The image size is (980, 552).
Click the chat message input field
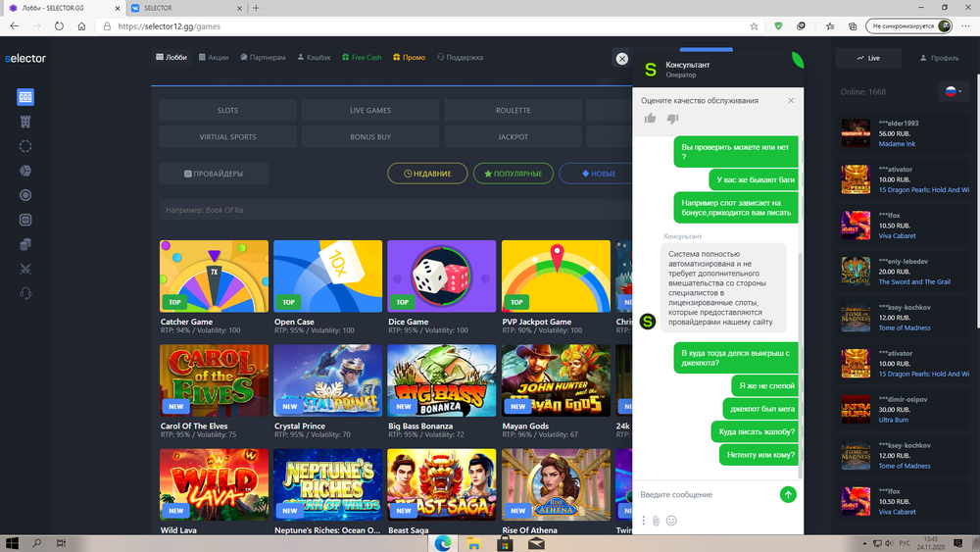[x=707, y=494]
